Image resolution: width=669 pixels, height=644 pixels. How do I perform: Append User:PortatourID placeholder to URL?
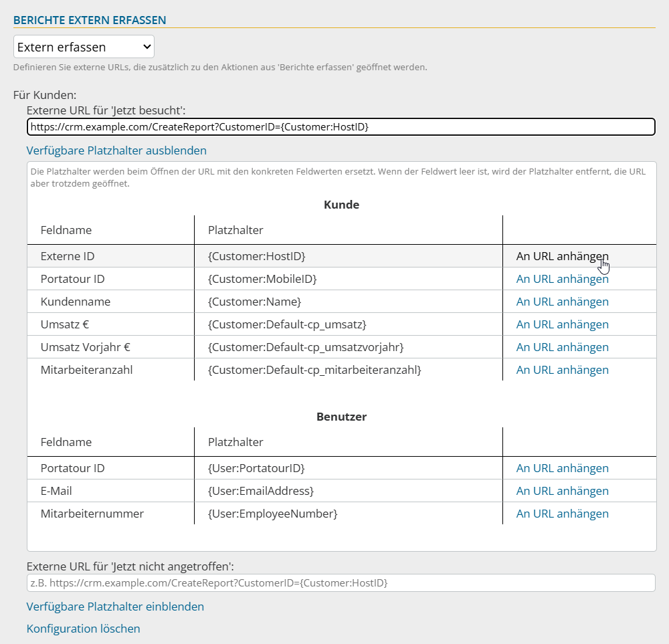point(562,468)
